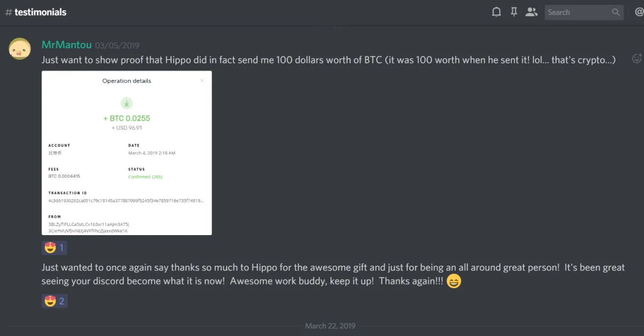Click the testimonials channel name
Viewport: 644px width, 336px height.
[x=40, y=12]
